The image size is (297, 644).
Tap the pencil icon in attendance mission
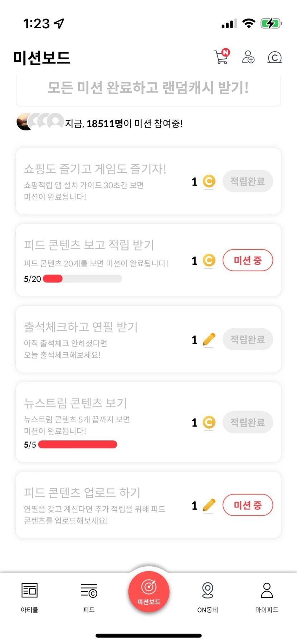click(x=209, y=339)
